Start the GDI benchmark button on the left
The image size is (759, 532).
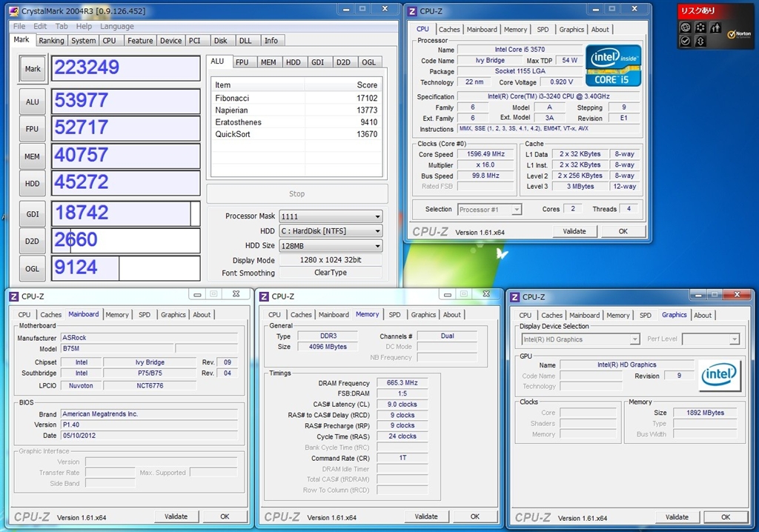click(33, 214)
